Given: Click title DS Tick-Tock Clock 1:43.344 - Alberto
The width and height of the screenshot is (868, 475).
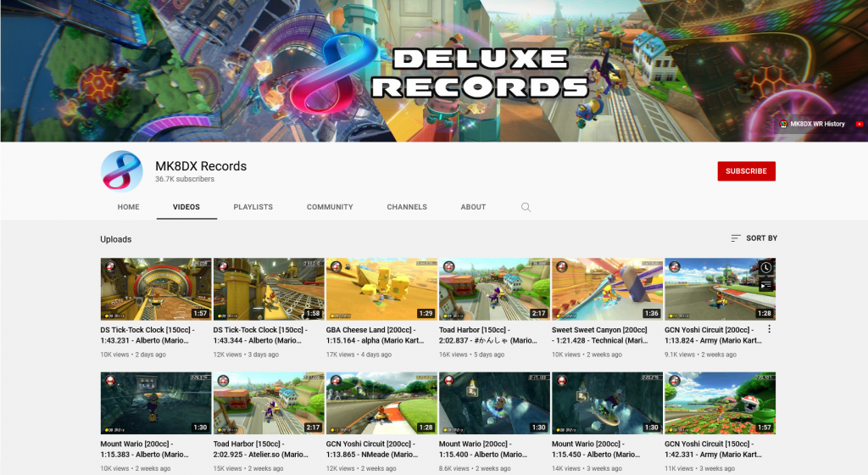Looking at the screenshot, I should (x=260, y=335).
